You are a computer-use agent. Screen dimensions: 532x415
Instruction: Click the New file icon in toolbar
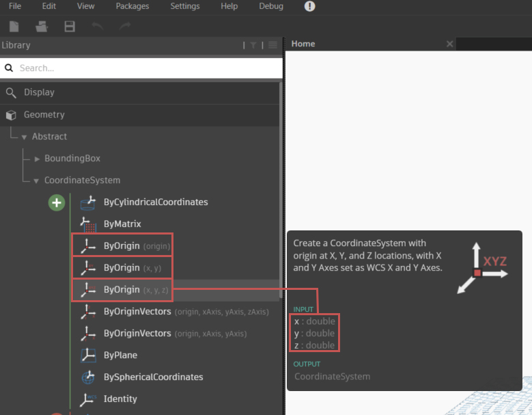14,27
